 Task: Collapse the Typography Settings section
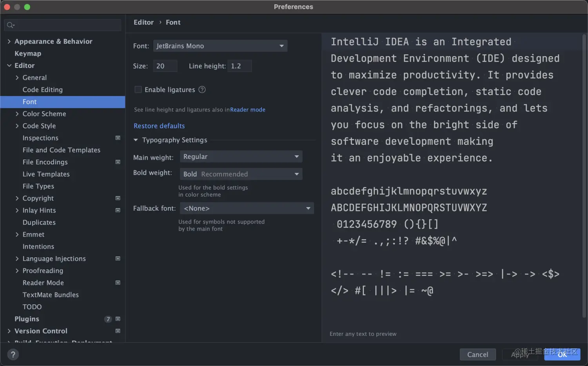coord(136,140)
